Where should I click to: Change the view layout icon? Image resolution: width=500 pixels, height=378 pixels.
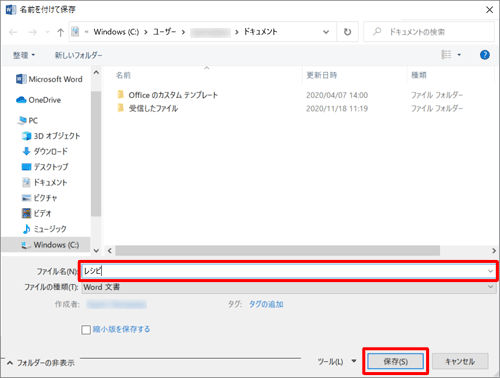point(446,55)
